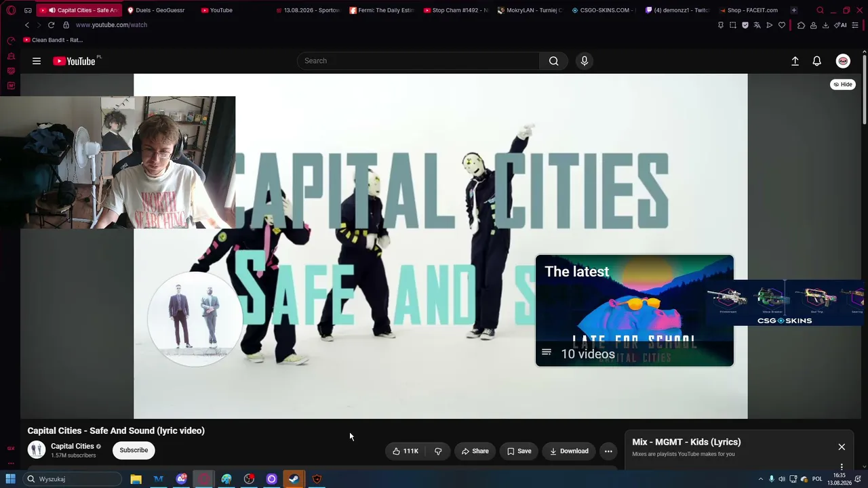The width and height of the screenshot is (868, 488).
Task: Switch to the demonzz1 Twitch tab
Action: point(677,10)
